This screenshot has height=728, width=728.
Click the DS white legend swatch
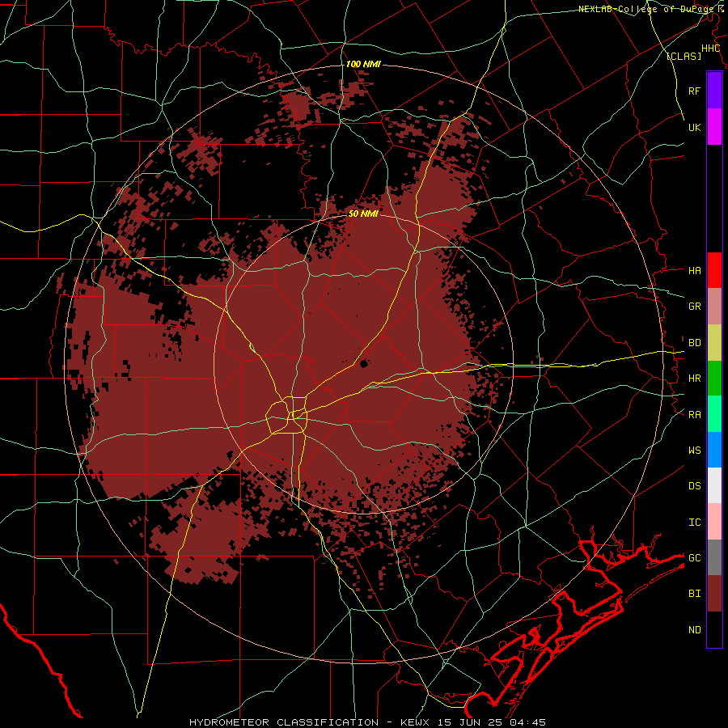pyautogui.click(x=714, y=485)
